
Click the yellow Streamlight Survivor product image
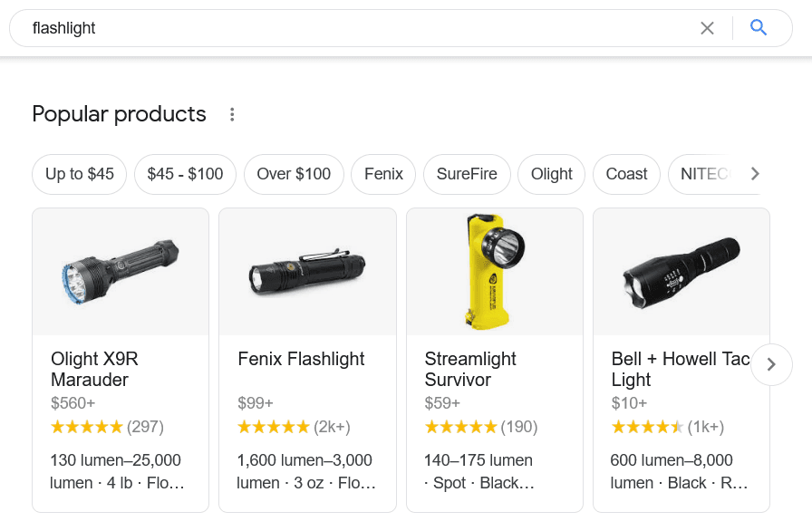pos(494,271)
